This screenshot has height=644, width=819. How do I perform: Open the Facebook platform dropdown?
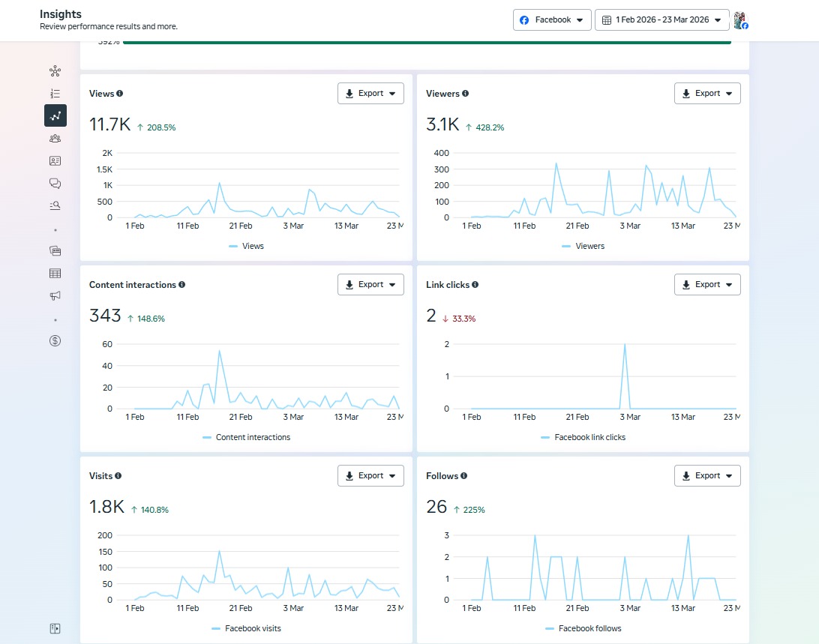point(552,19)
